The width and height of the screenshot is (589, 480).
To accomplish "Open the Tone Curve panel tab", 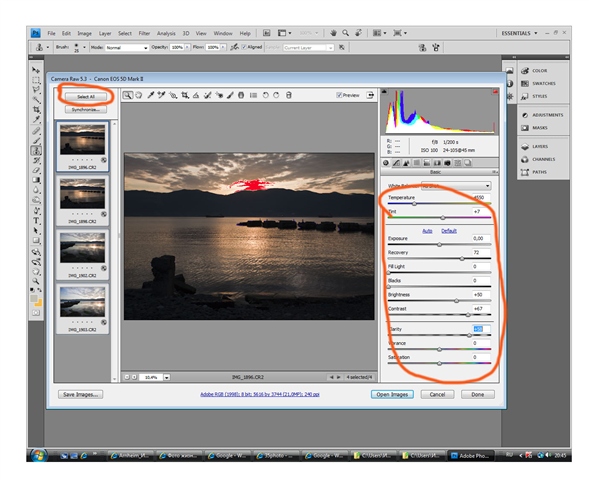I will (396, 163).
